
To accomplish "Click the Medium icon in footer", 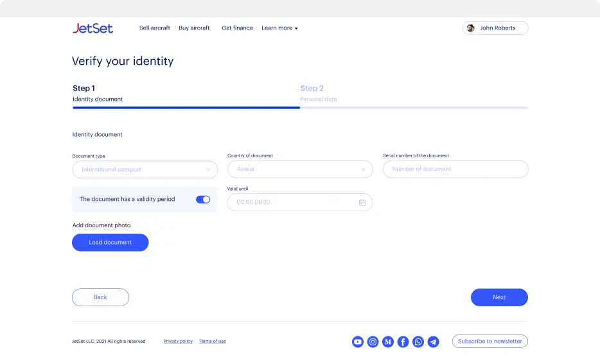I will point(388,342).
